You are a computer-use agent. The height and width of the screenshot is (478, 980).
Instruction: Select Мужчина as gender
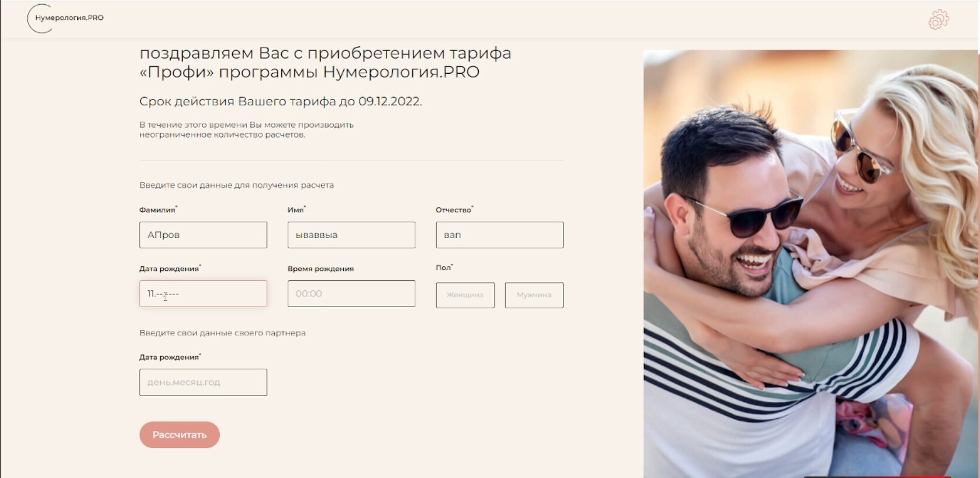click(x=534, y=295)
